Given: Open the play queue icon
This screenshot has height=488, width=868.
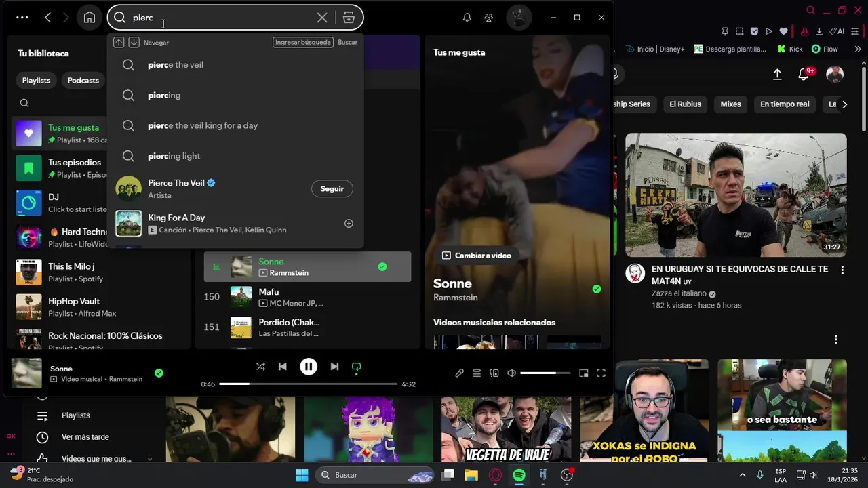Looking at the screenshot, I should pos(477,373).
